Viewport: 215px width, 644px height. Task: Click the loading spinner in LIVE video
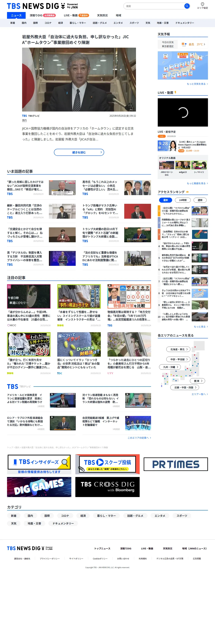[183, 113]
